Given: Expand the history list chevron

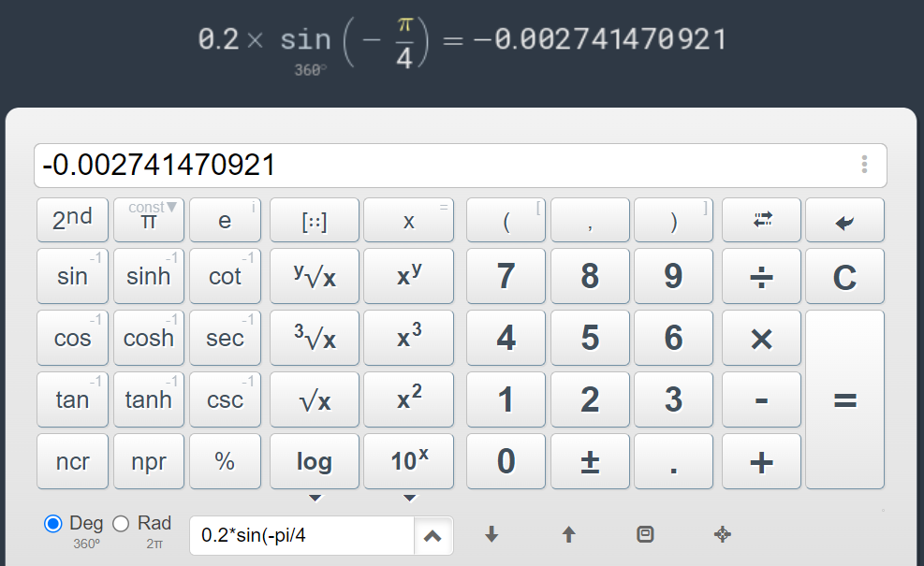Looking at the screenshot, I should coord(433,536).
